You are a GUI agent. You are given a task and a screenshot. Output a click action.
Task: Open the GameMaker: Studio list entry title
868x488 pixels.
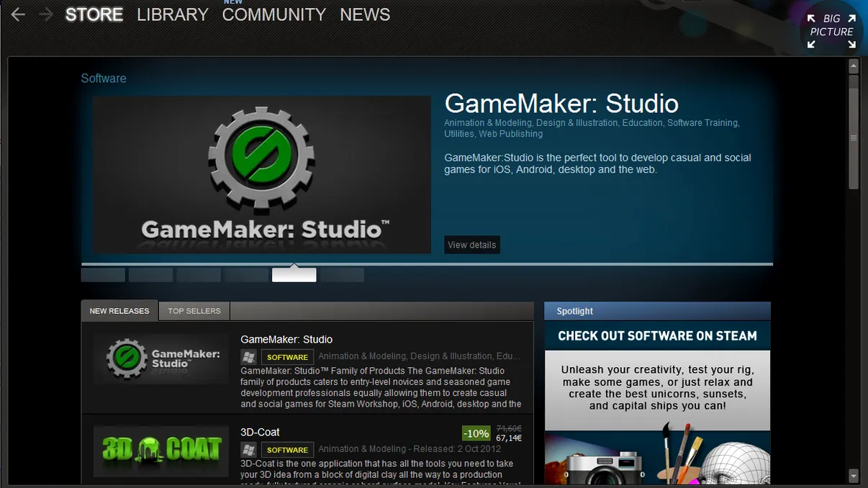pyautogui.click(x=286, y=340)
